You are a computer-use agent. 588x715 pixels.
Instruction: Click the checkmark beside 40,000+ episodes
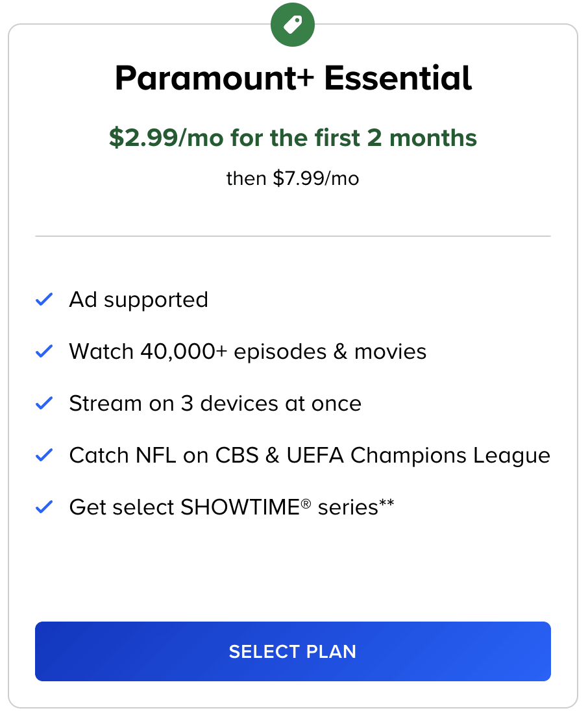point(43,351)
